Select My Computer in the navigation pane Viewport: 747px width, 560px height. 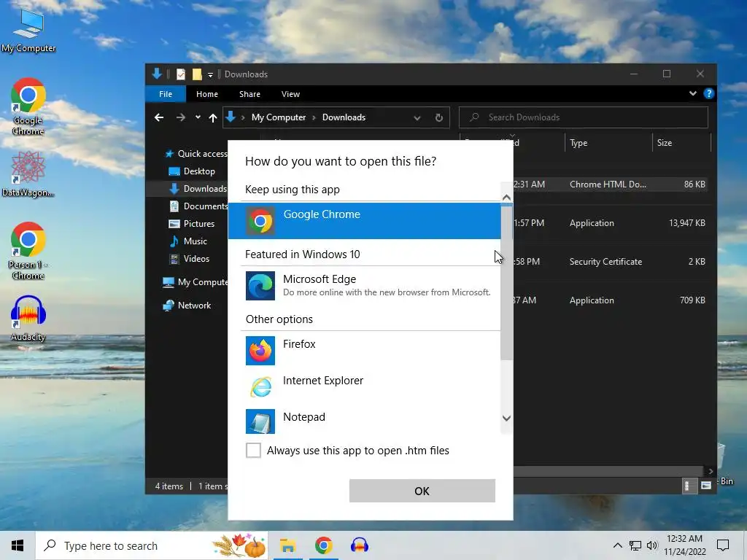click(x=196, y=282)
